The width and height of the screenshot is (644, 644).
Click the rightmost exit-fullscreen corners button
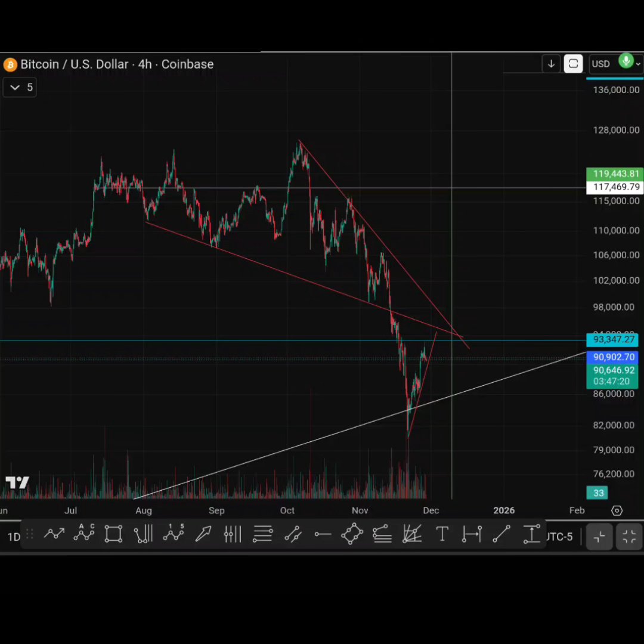pyautogui.click(x=629, y=537)
